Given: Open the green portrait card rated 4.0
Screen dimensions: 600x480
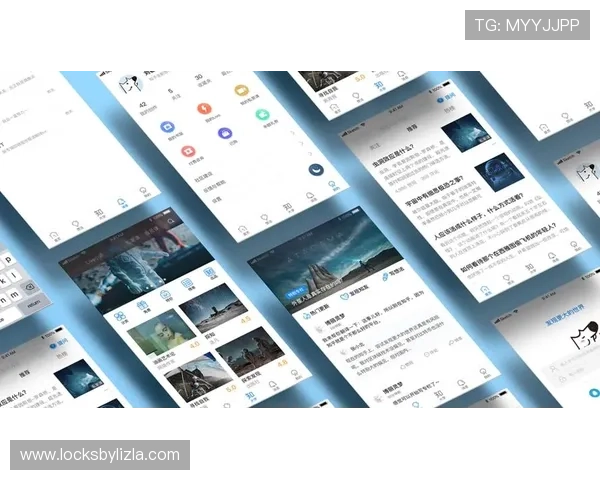Looking at the screenshot, I should (161, 332).
